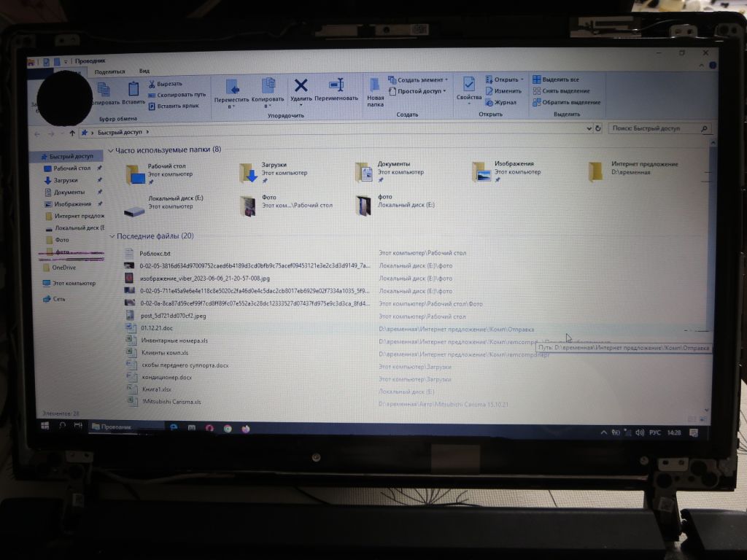Click the Вставить (Paste) clipboard icon
The width and height of the screenshot is (747, 560).
click(x=133, y=93)
